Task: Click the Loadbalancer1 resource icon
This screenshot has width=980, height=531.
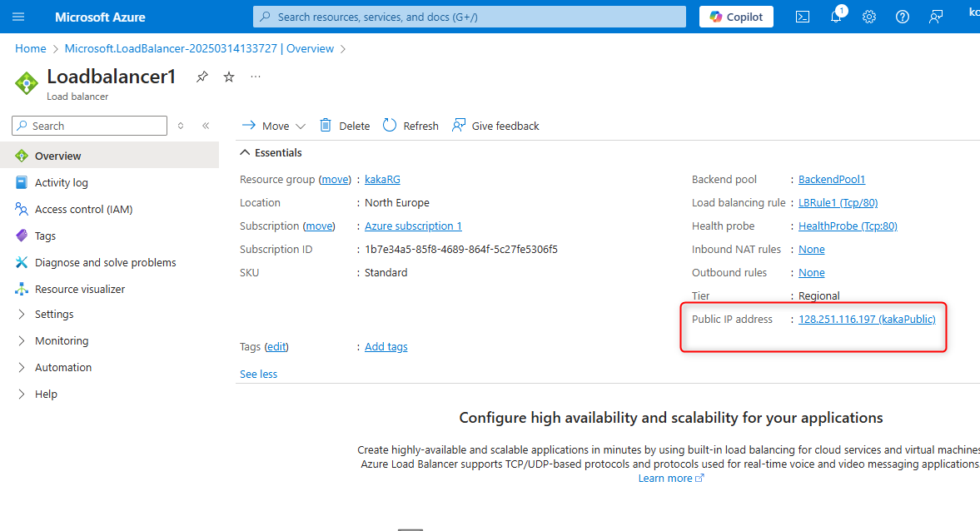Action: (27, 83)
